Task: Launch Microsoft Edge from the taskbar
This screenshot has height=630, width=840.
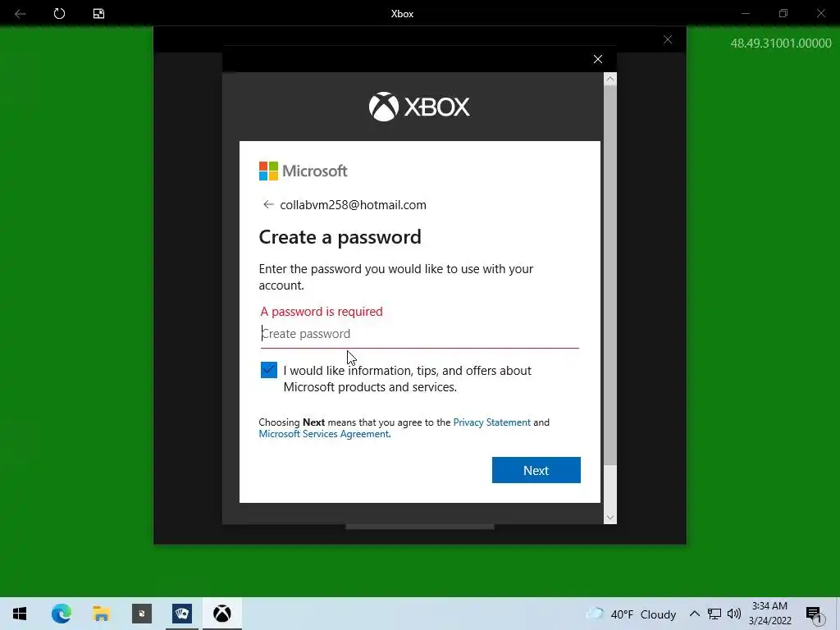Action: [x=61, y=614]
